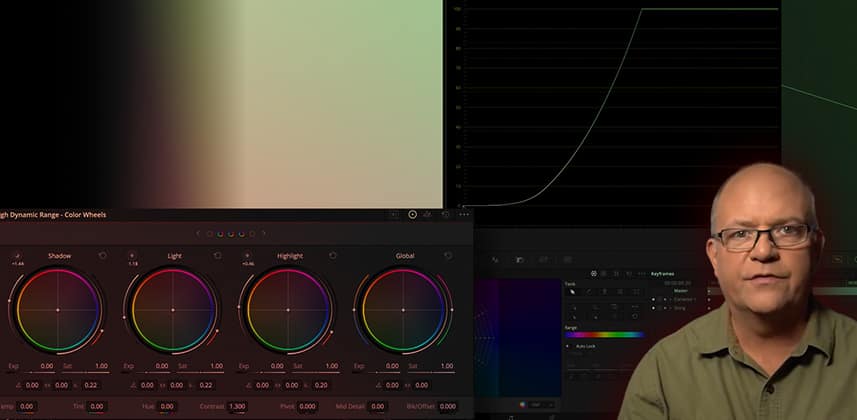Viewport: 857px width, 420px height.
Task: Go to previous zone bank arrow
Action: click(x=198, y=234)
